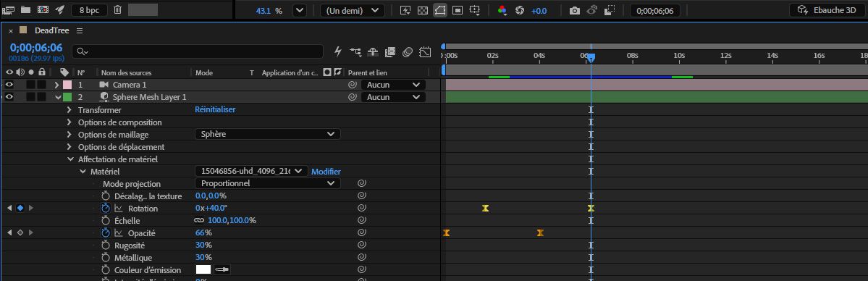Toggle the Opacité stopwatch
Screen dimensions: 868x281
(106, 232)
